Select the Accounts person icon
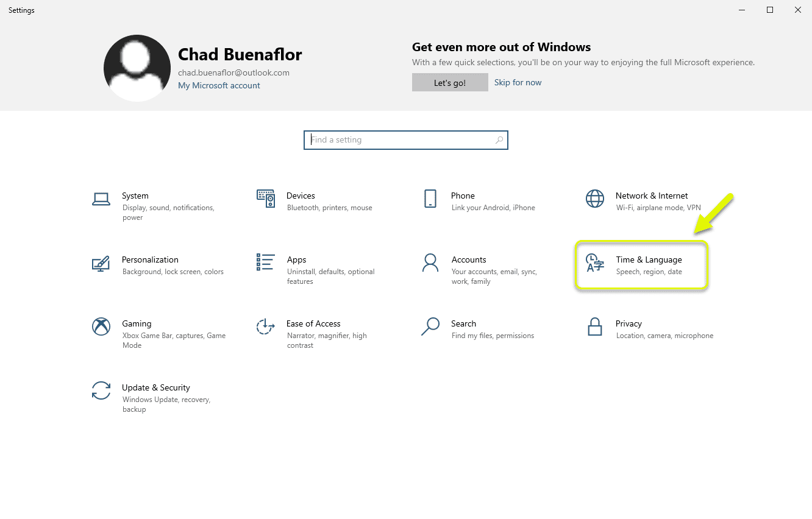This screenshot has height=519, width=812. (430, 263)
